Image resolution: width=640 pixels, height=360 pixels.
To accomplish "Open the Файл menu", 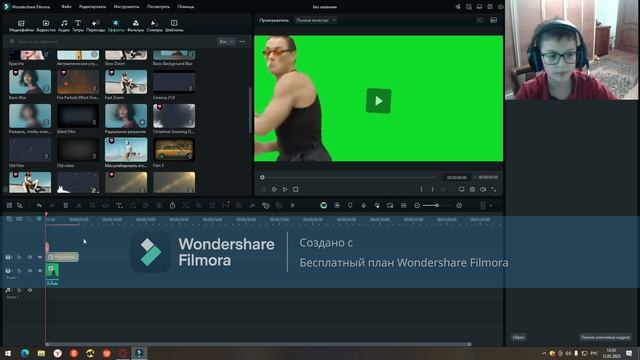I will pos(67,7).
